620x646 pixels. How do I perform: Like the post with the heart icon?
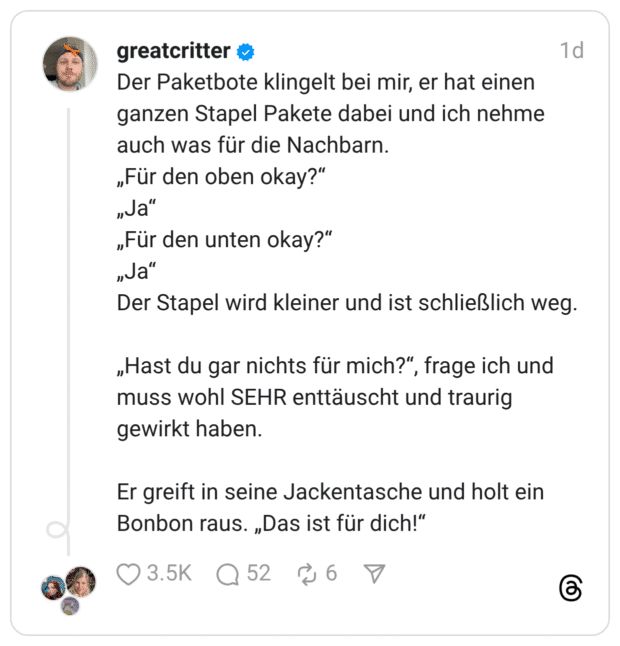pyautogui.click(x=128, y=574)
